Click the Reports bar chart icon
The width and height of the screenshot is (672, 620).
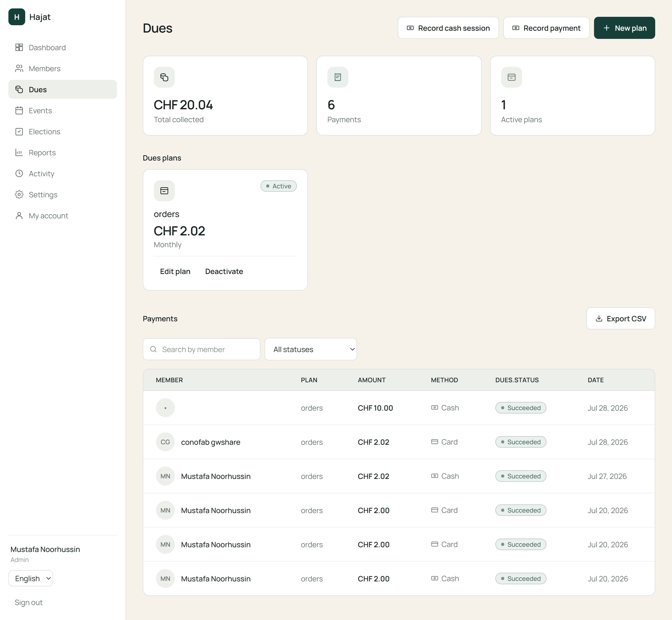pos(19,152)
